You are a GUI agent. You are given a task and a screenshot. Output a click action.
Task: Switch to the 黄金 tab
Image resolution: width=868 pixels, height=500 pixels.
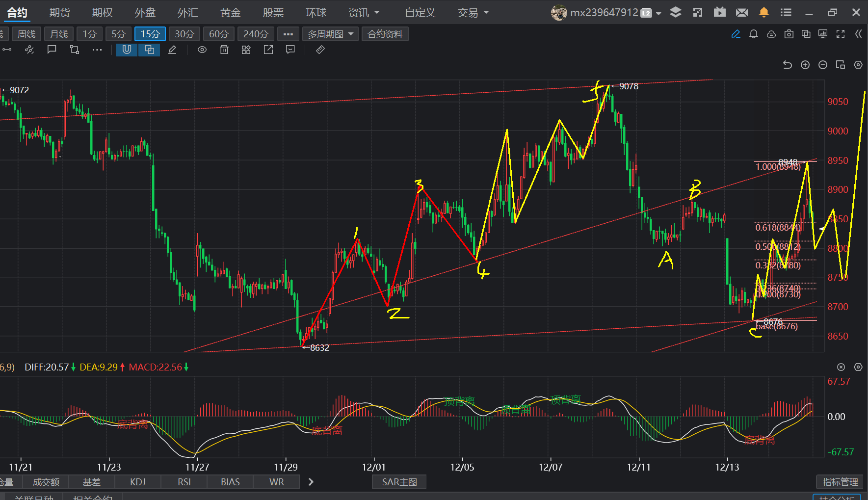[231, 13]
